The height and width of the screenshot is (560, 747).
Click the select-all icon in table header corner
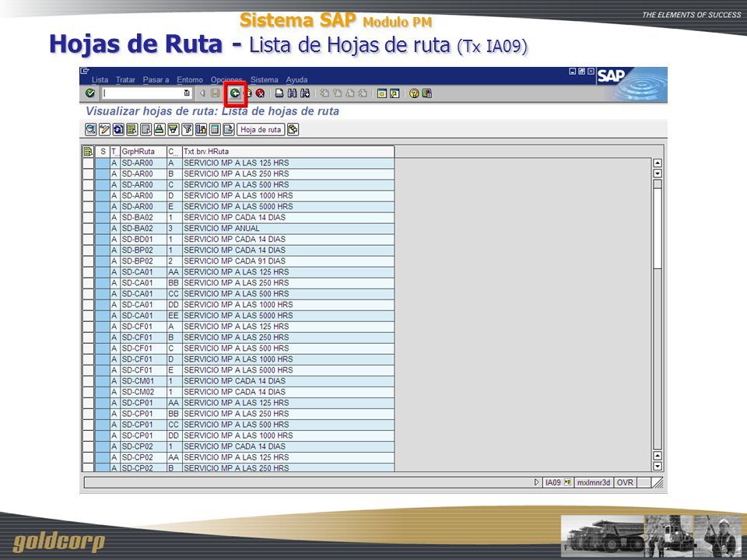tap(88, 152)
